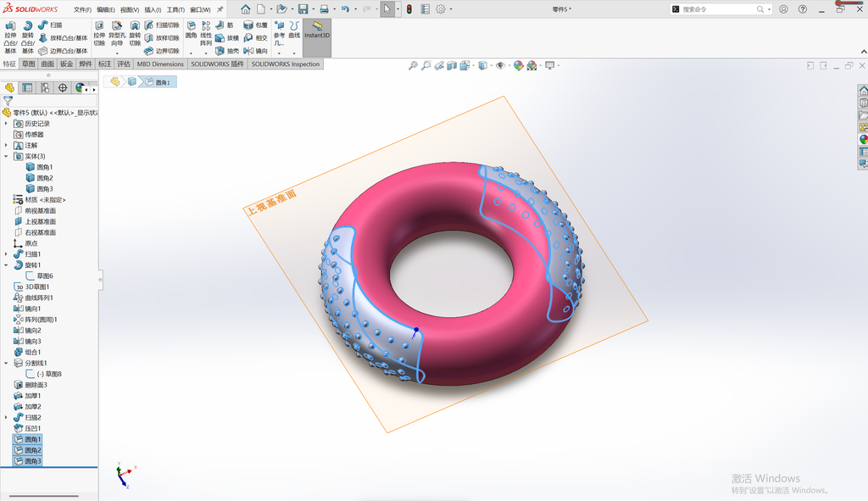This screenshot has height=501, width=868.
Task: Select the 旋转凸台/基体 revolve boss tool
Action: [x=28, y=37]
